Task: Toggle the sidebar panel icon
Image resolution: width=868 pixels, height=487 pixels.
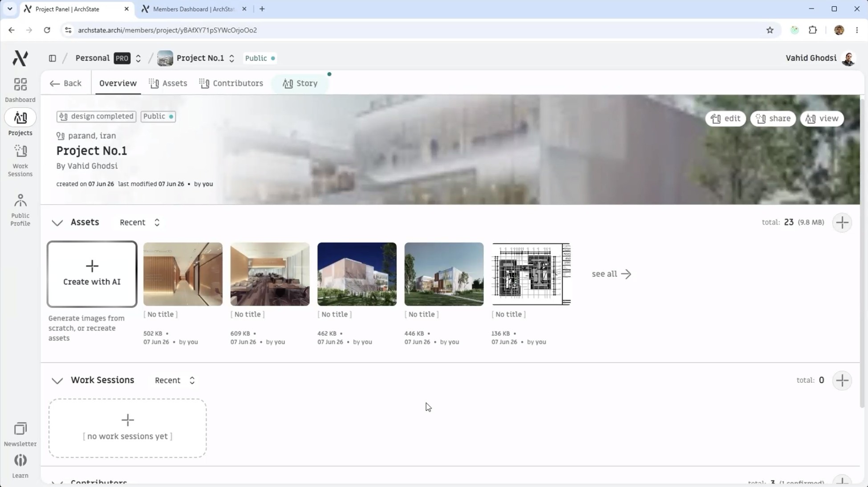Action: [53, 58]
